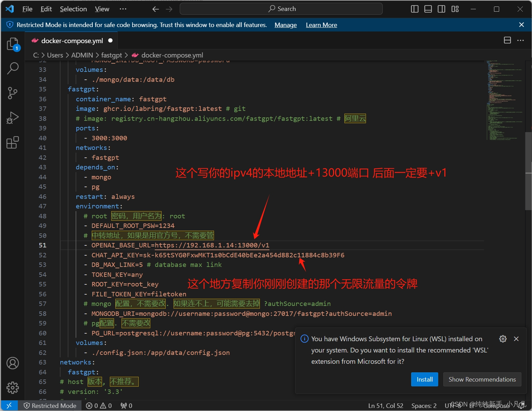Expand the ADMIN breadcrumb segment
The width and height of the screenshot is (532, 411).
[82, 55]
